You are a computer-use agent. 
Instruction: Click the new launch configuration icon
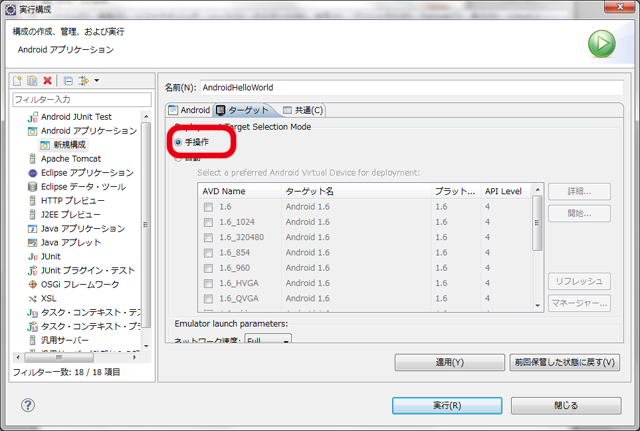[18, 81]
